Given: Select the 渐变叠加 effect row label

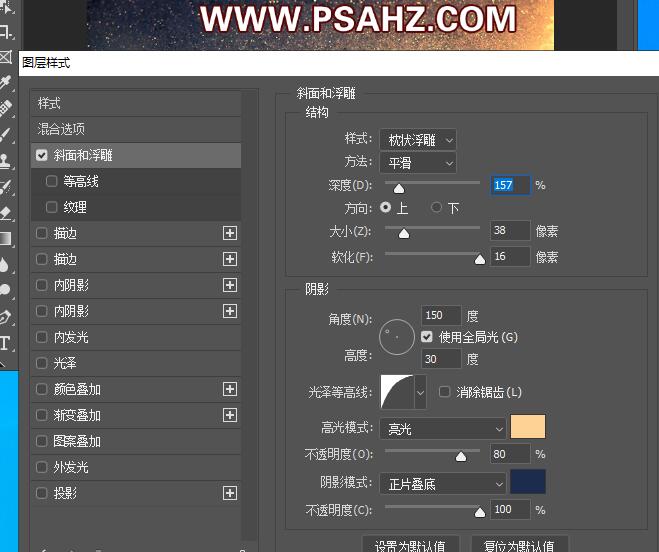Looking at the screenshot, I should [77, 415].
